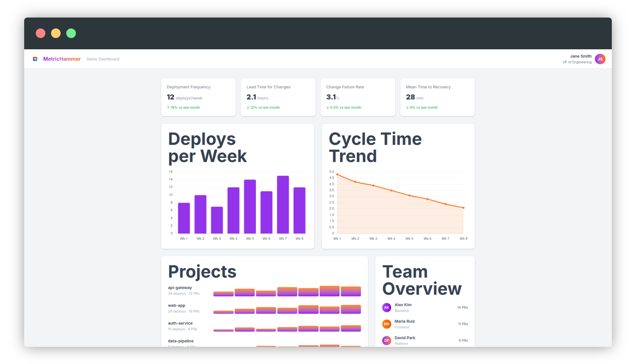636x364 pixels.
Task: Select Alex Kim's AK avatar
Action: point(387,307)
